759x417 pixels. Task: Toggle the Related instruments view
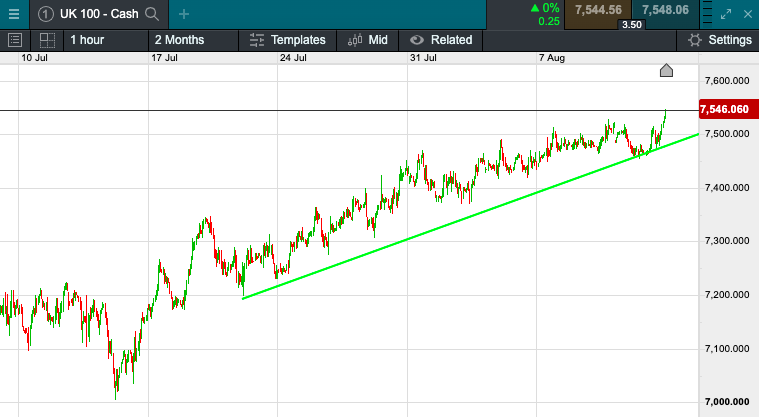click(x=441, y=40)
